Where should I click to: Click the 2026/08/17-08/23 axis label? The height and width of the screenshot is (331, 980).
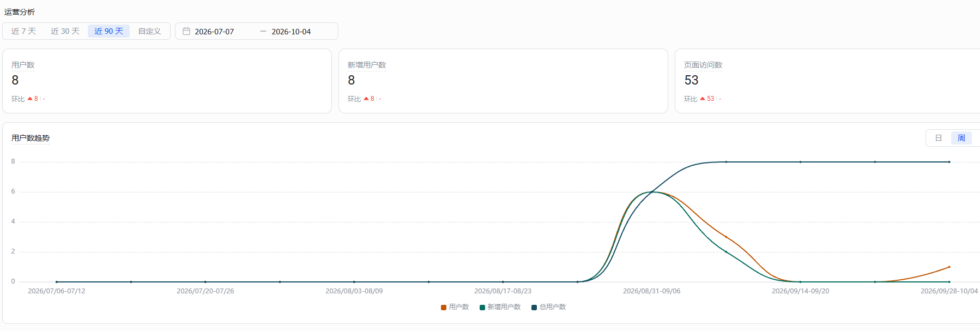coord(503,291)
